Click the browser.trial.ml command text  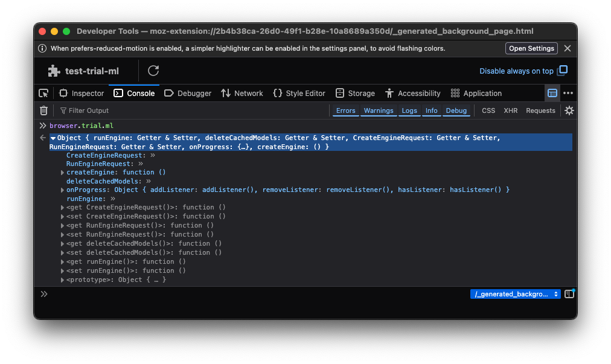(x=82, y=126)
